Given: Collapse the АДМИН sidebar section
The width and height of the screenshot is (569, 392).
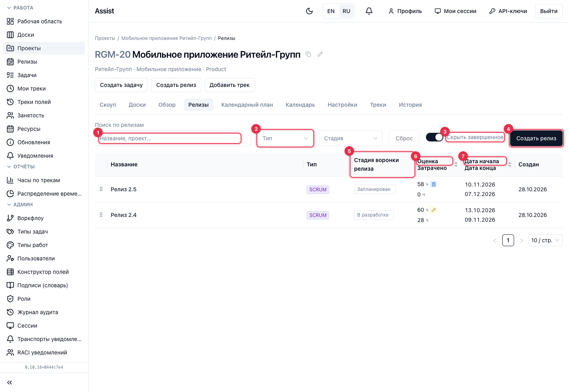Looking at the screenshot, I should (20, 205).
